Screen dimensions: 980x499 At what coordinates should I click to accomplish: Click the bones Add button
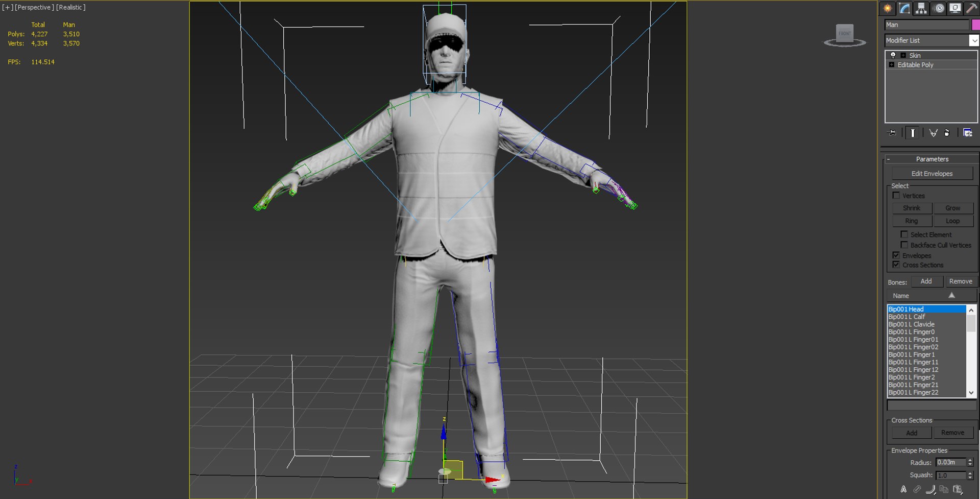coord(926,281)
